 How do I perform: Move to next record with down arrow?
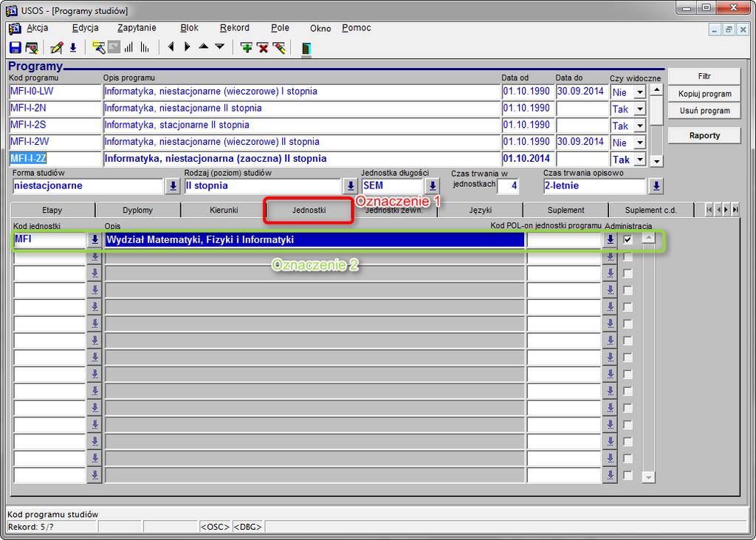(220, 47)
